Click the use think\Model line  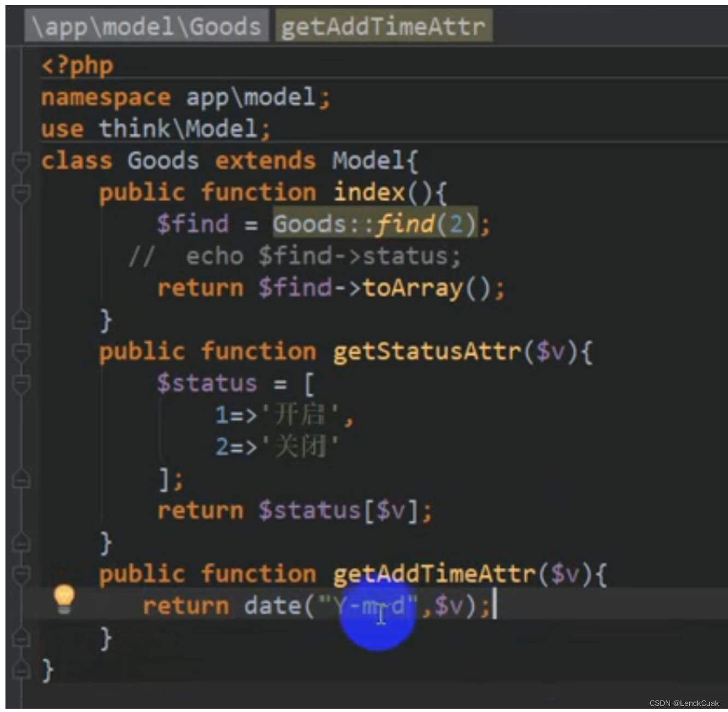(156, 129)
